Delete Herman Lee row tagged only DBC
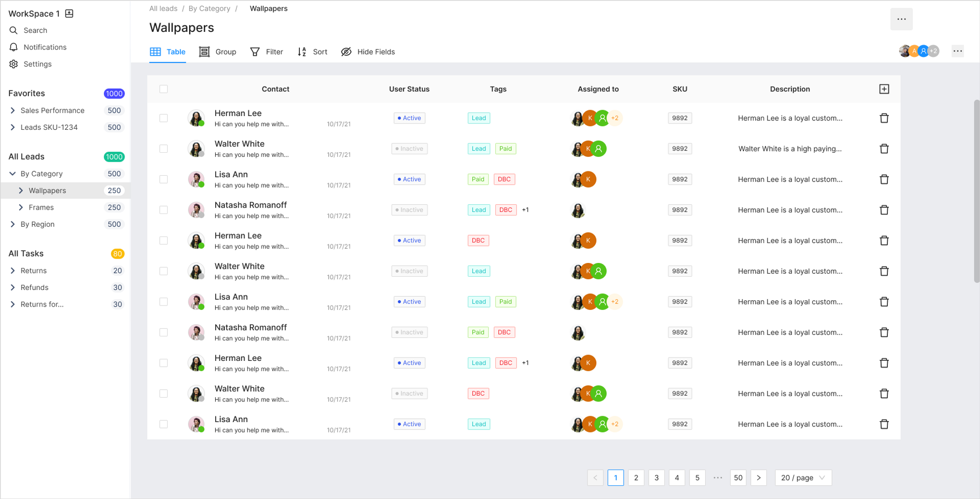 coord(884,240)
